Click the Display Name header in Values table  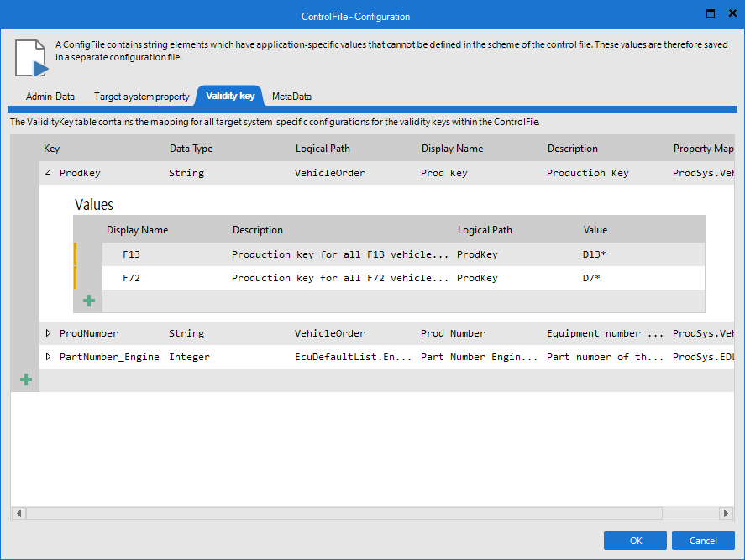137,230
